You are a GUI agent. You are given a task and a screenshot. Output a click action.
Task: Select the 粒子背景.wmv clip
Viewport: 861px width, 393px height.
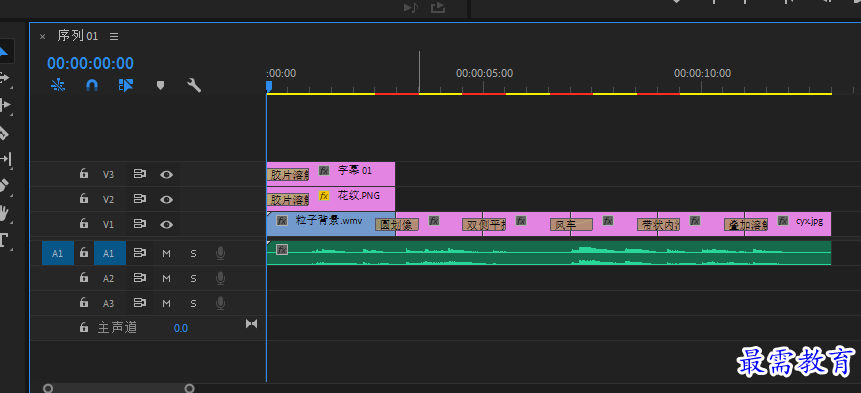(331, 224)
